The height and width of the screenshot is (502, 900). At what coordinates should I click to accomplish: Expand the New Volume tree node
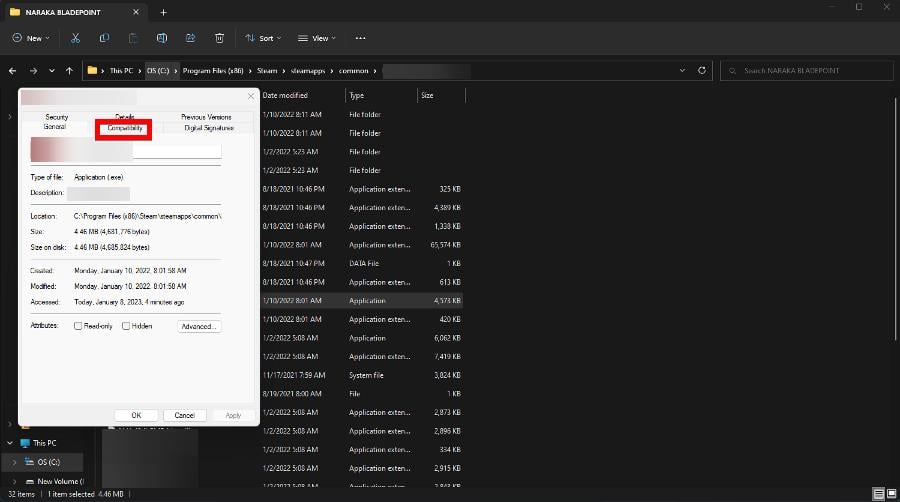pyautogui.click(x=14, y=481)
